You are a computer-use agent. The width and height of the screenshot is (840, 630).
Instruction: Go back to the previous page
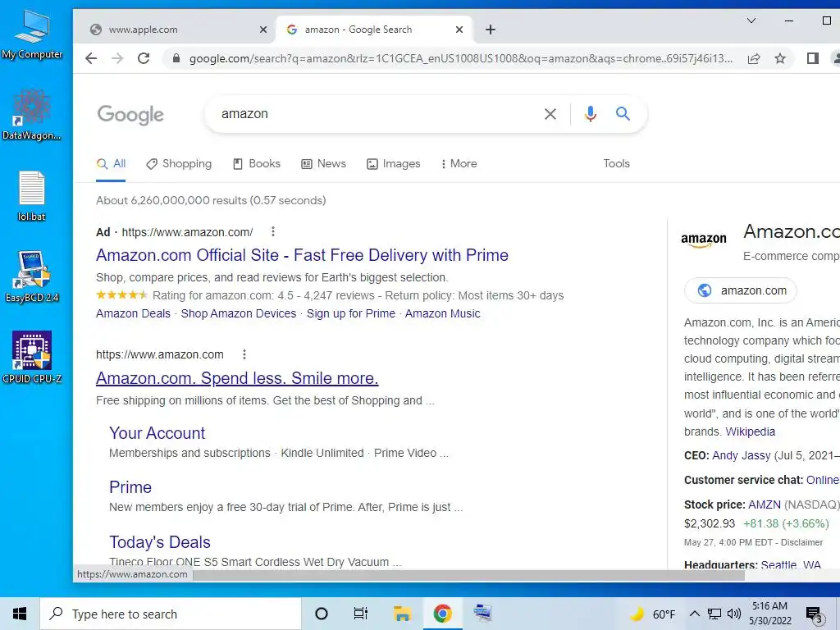pos(91,58)
